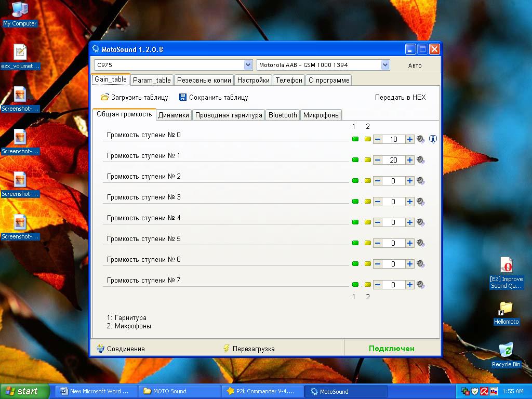Click the speaker icon for Громкость ступени № 5

click(421, 243)
